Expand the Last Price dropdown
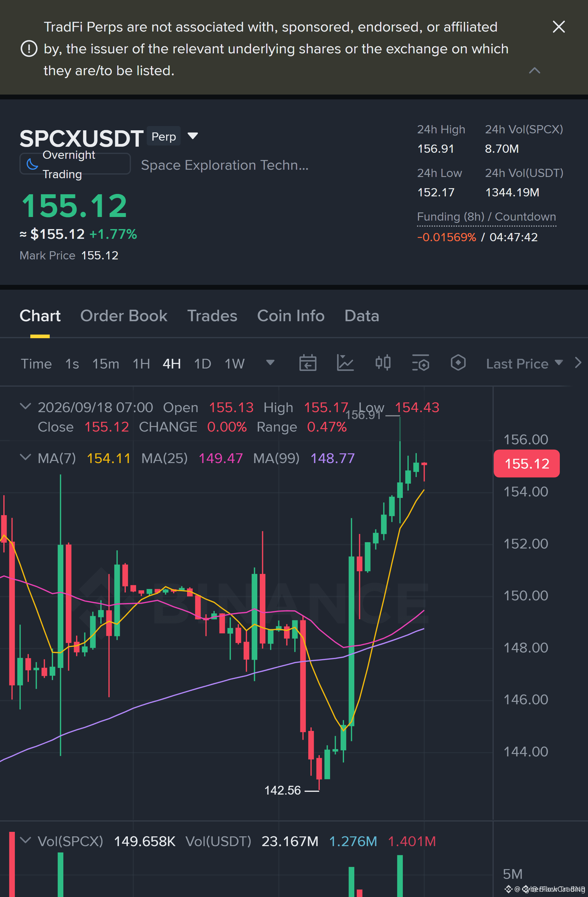 click(x=524, y=364)
